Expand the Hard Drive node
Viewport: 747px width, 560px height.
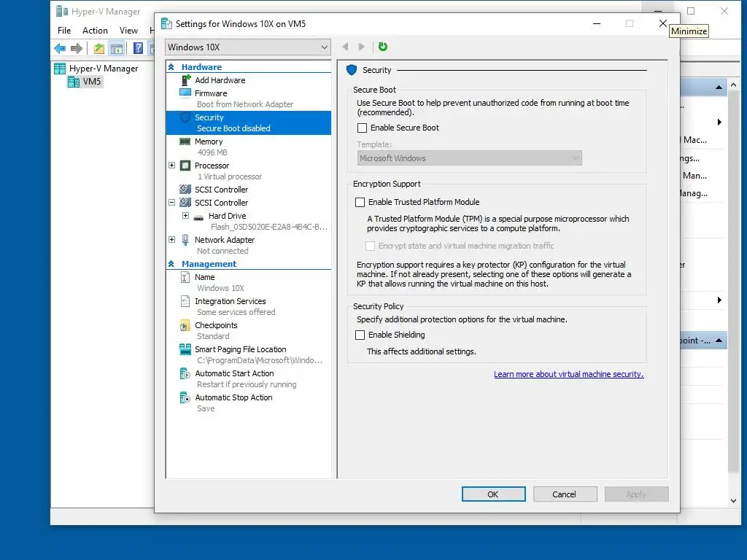(186, 216)
